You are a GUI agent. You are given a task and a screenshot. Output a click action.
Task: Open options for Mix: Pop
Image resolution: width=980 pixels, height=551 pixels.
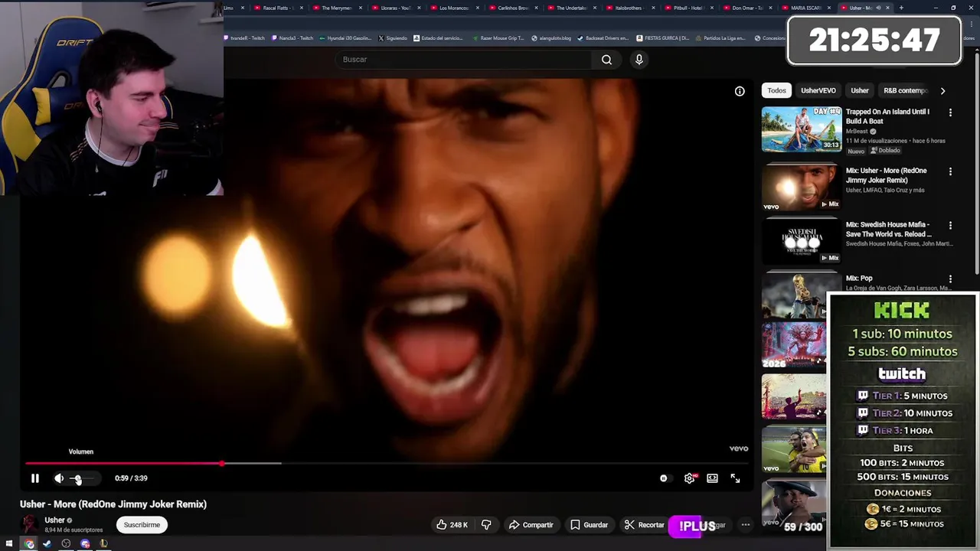pos(950,279)
